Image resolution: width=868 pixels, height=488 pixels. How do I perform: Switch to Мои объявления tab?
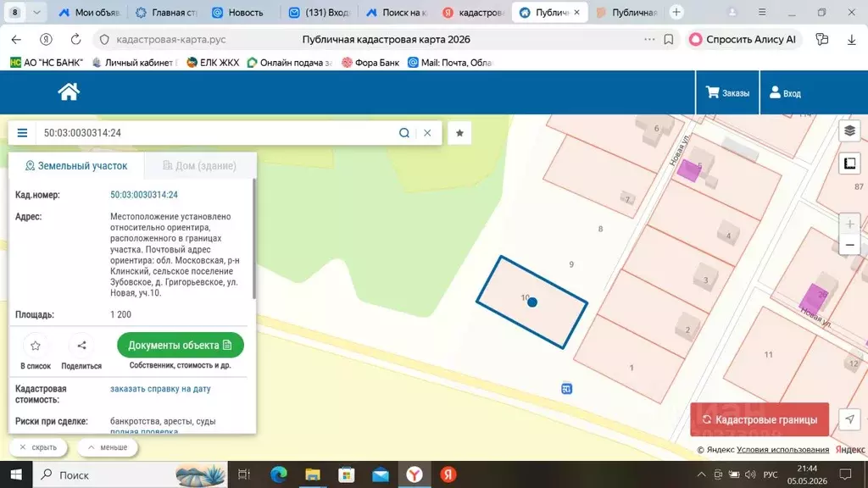pos(90,12)
